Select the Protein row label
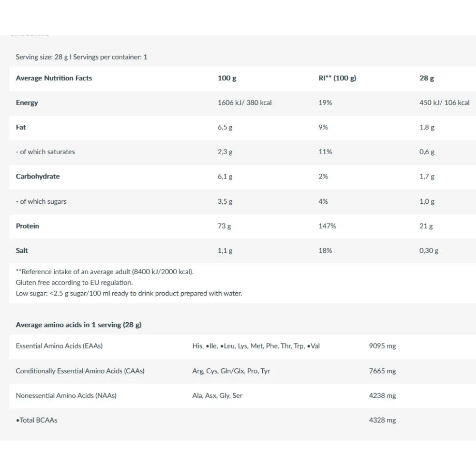This screenshot has width=476, height=476. pos(27,226)
